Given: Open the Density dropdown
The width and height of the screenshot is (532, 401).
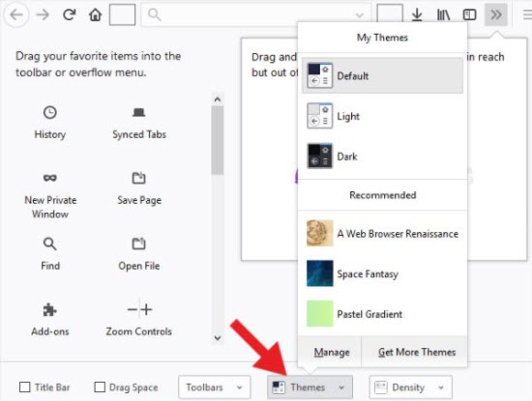Looking at the screenshot, I should click(x=410, y=387).
